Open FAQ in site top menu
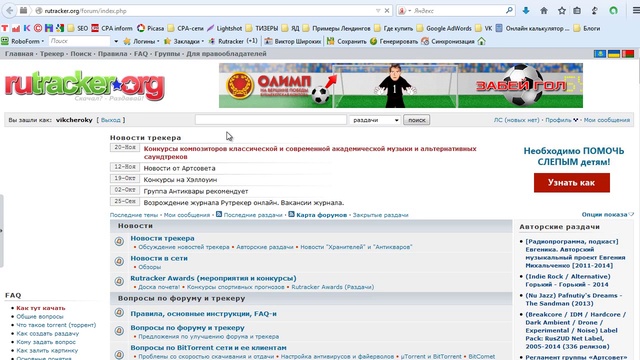 click(141, 53)
